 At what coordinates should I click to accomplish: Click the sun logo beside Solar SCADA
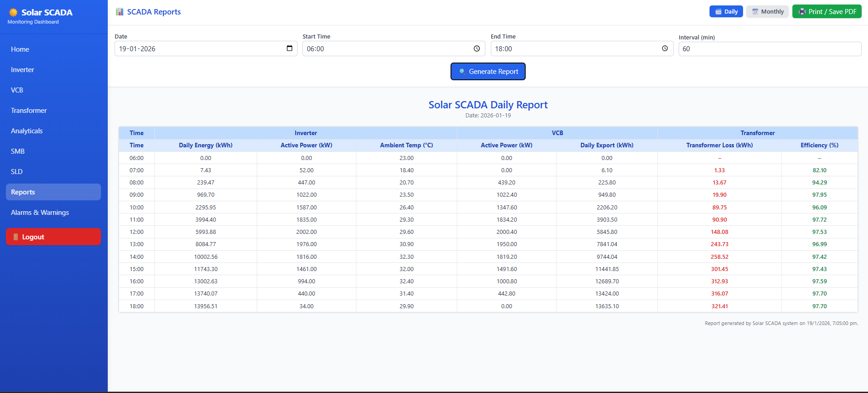(x=14, y=12)
